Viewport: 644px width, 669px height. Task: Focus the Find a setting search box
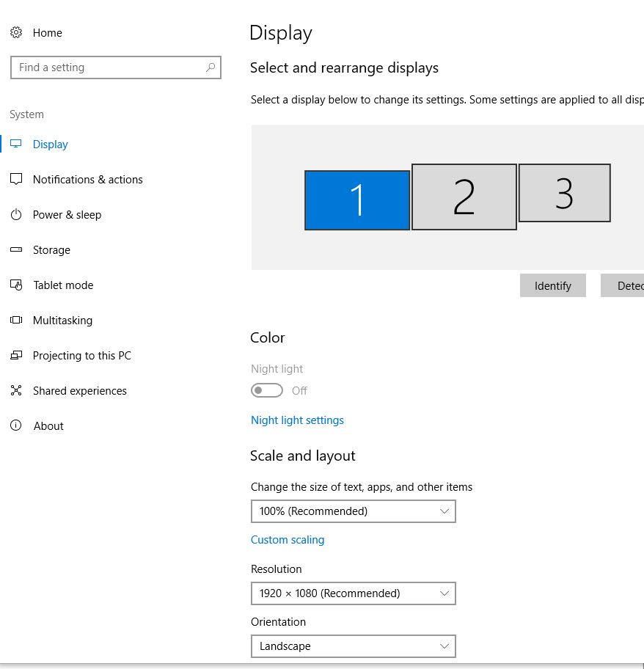pos(116,67)
